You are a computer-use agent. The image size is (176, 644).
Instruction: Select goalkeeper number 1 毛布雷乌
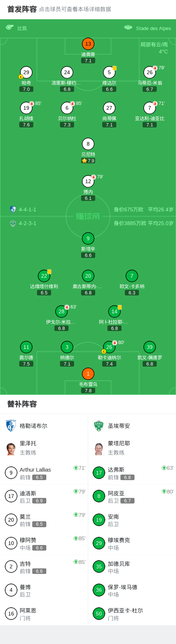(x=88, y=374)
